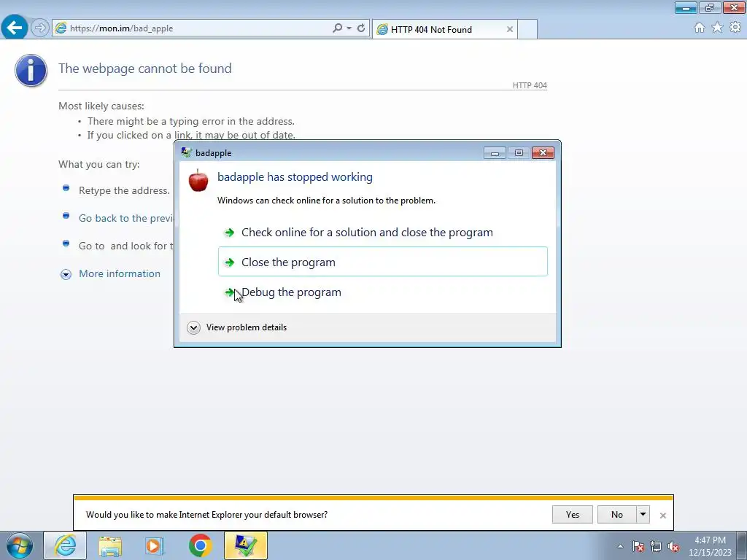Screen dimensions: 747x560
Task: Refresh the page with reload icon
Action: click(x=361, y=28)
